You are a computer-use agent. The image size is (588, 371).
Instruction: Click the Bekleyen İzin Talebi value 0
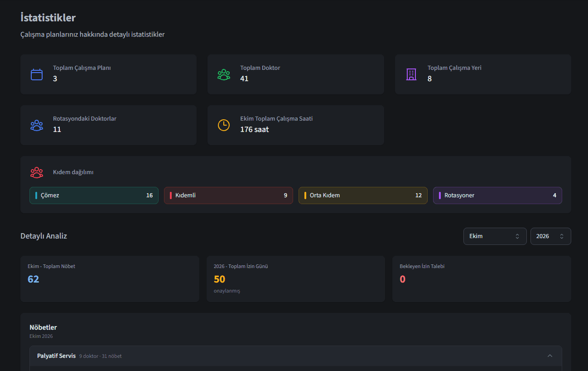coord(402,279)
